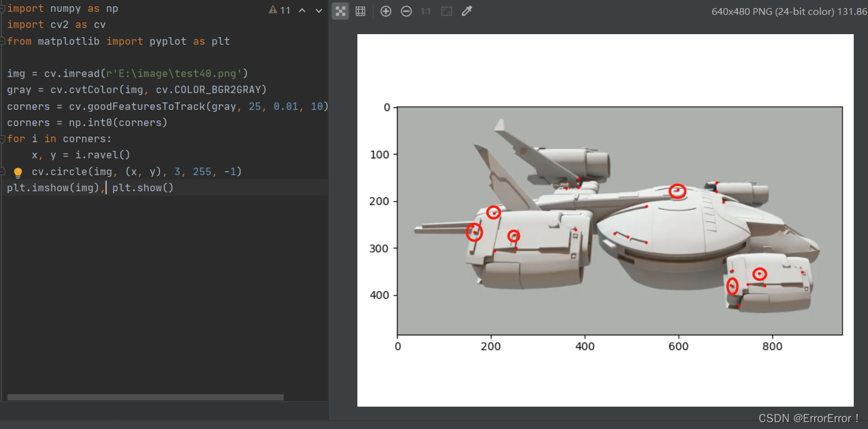
Task: Activate the color picker eyedropper
Action: point(467,11)
